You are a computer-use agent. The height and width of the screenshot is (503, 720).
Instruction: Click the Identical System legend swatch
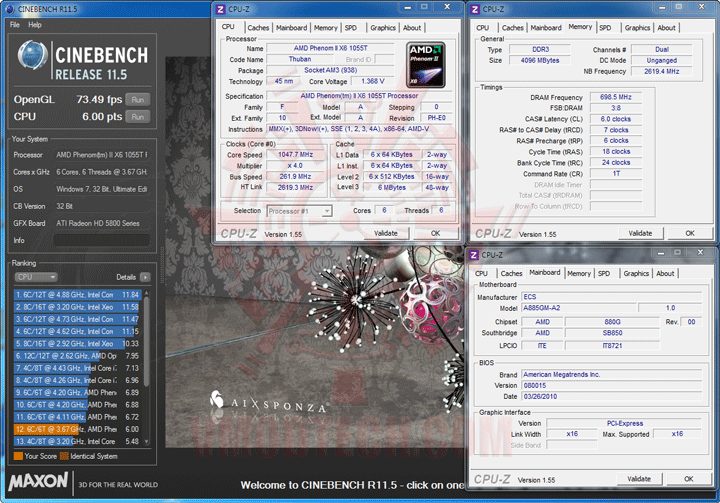[64, 456]
